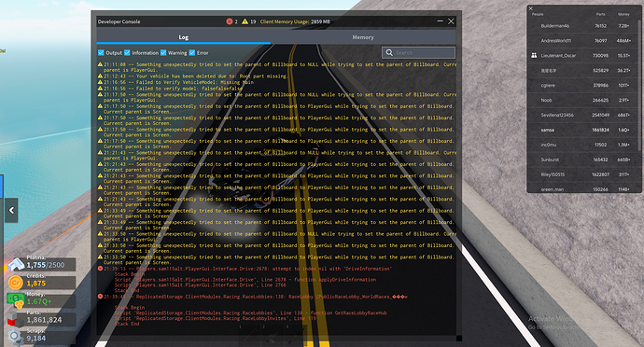This screenshot has width=644, height=347.
Task: Click the People column header
Action: 538,14
